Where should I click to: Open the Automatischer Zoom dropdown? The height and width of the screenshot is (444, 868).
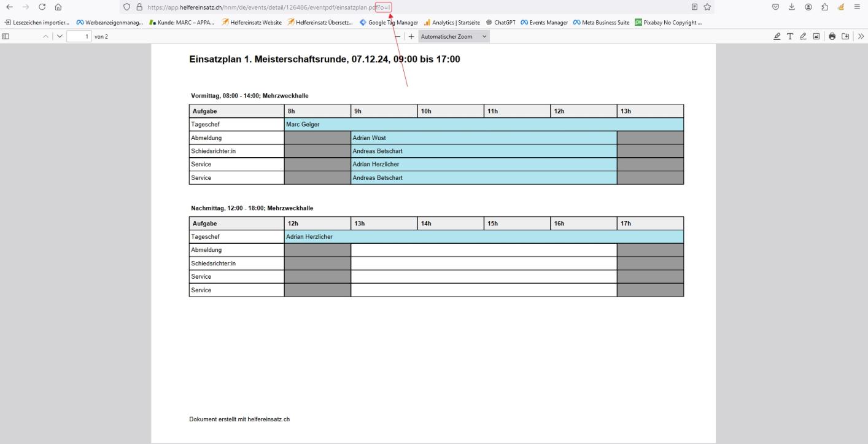pyautogui.click(x=454, y=37)
